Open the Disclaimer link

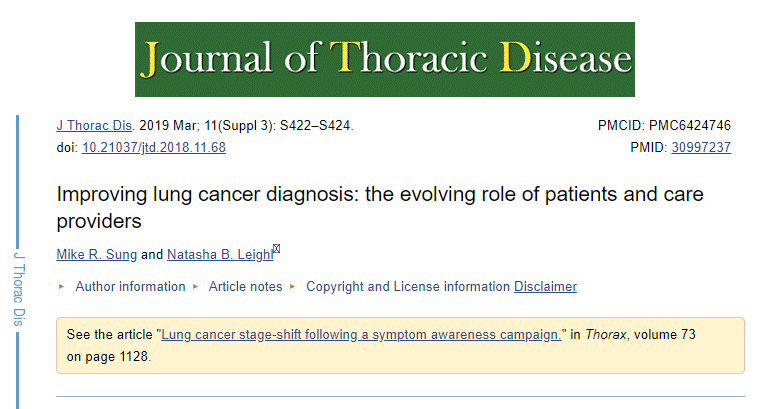tap(545, 287)
